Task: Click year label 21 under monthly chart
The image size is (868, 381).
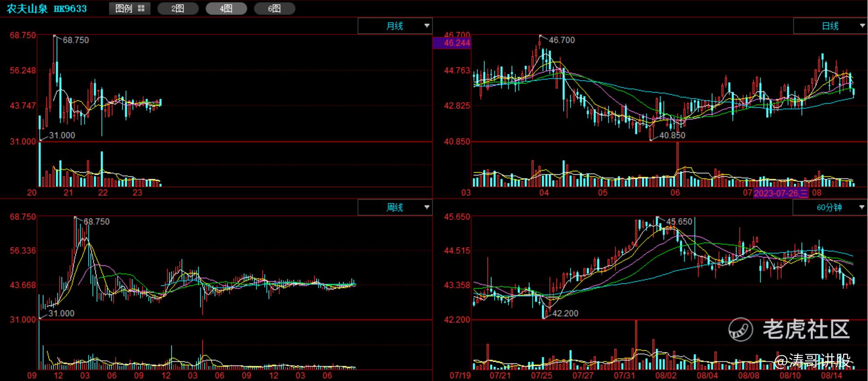Action: pyautogui.click(x=68, y=193)
